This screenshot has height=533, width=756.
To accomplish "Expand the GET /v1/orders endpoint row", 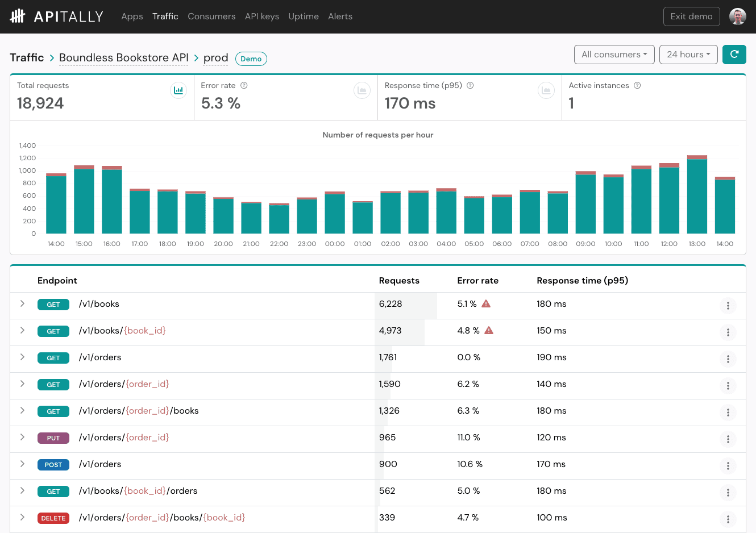I will [x=22, y=358].
